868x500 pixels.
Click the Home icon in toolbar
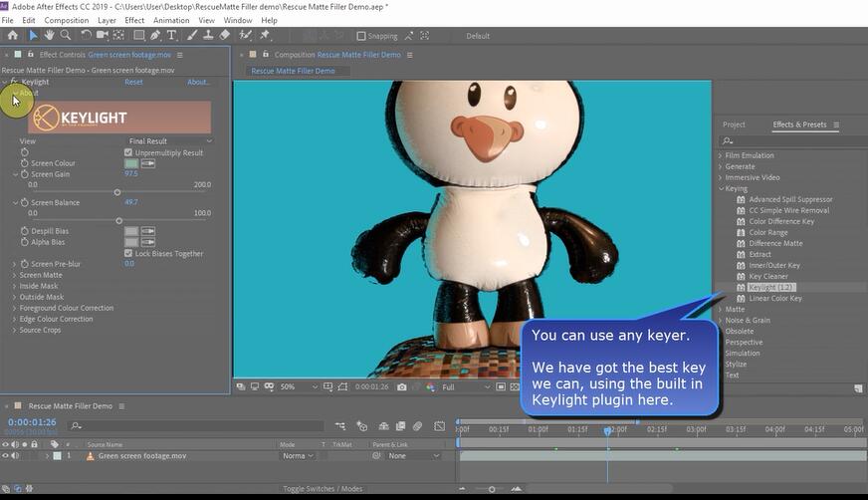point(12,36)
